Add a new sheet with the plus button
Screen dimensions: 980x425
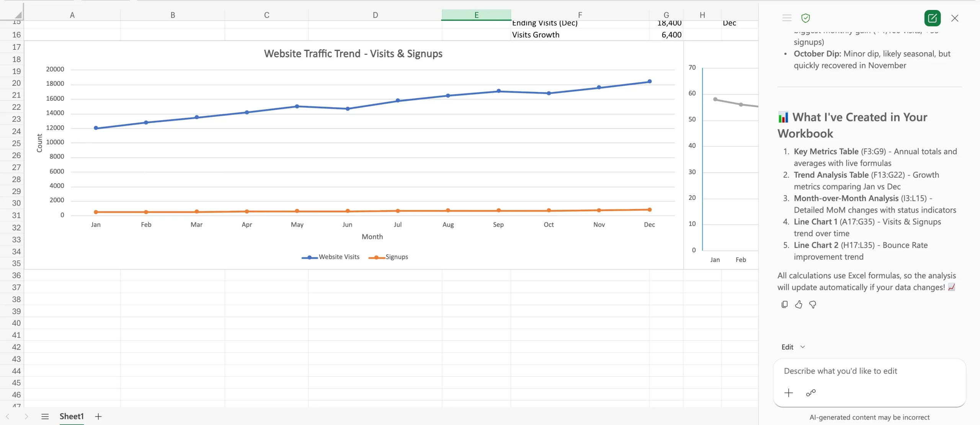tap(98, 416)
